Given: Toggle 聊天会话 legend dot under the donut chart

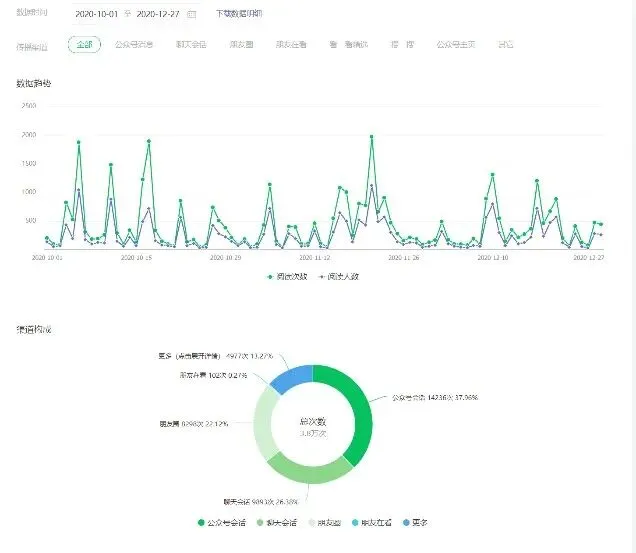Looking at the screenshot, I should [260, 523].
